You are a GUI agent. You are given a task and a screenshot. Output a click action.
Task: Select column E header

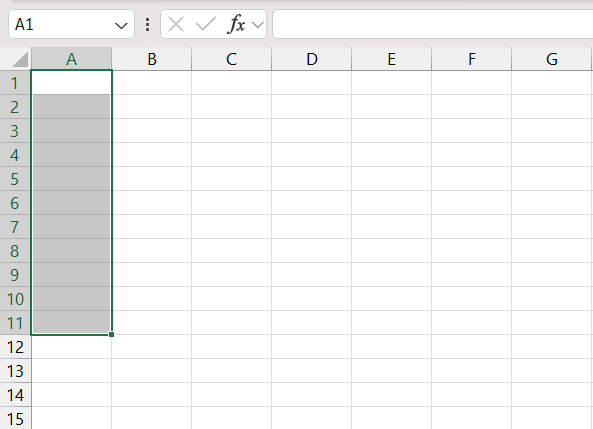pyautogui.click(x=391, y=59)
